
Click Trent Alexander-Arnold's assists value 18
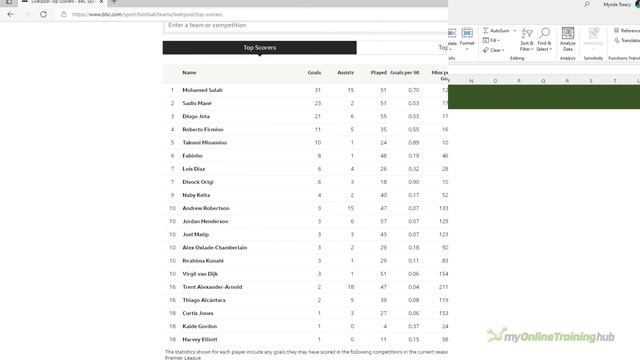click(x=351, y=287)
